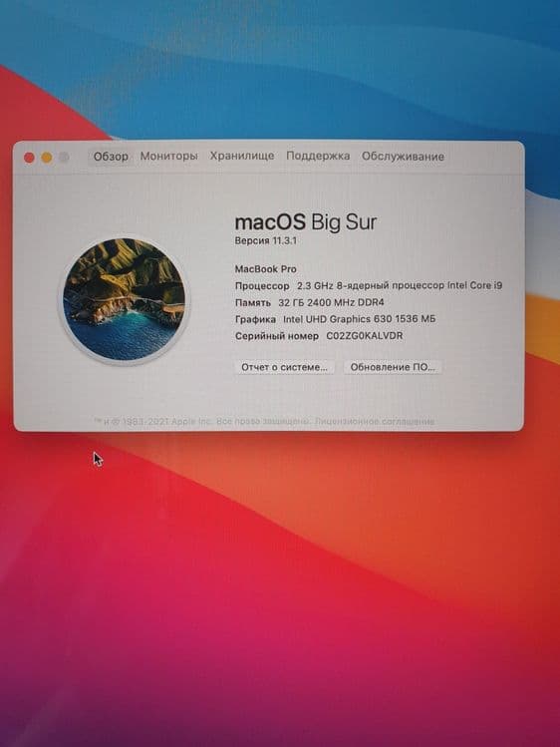Click the greyed-out zoom window button
Viewport: 560px width, 747px height.
coord(64,158)
